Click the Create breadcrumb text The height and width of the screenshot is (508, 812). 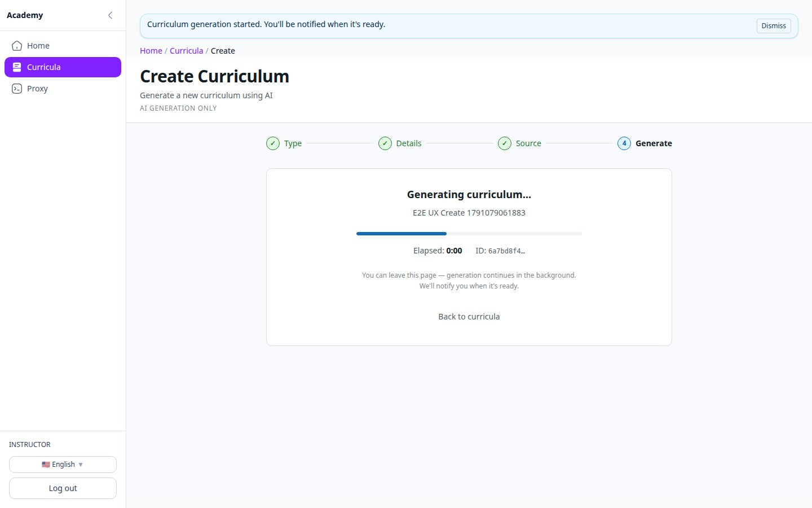tap(223, 51)
